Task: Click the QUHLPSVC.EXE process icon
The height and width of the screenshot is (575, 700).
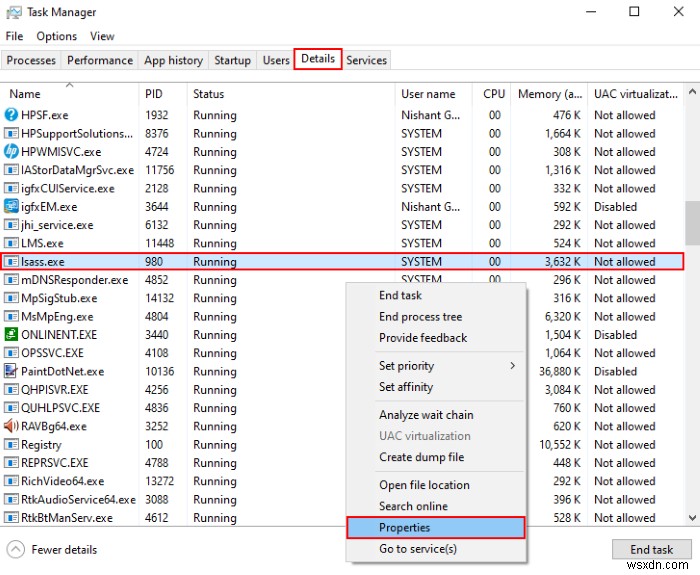Action: (11, 408)
